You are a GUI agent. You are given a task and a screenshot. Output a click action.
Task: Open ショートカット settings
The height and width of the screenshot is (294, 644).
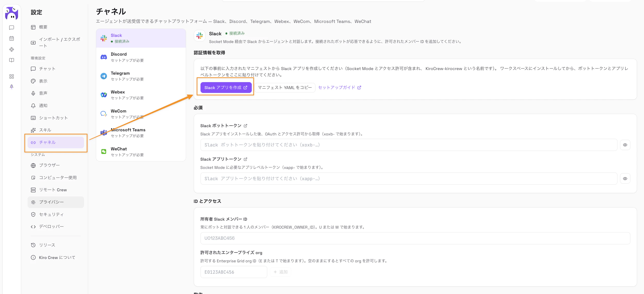56,118
